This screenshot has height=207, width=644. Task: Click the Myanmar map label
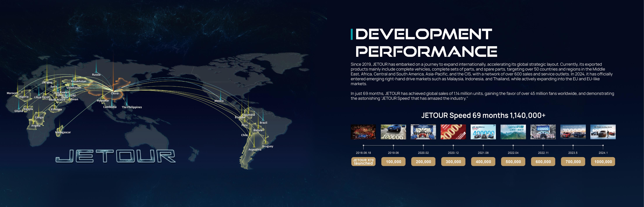103,100
